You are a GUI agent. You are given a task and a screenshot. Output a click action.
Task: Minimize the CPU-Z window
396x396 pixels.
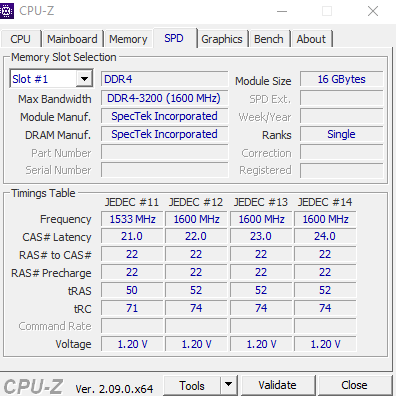click(282, 11)
